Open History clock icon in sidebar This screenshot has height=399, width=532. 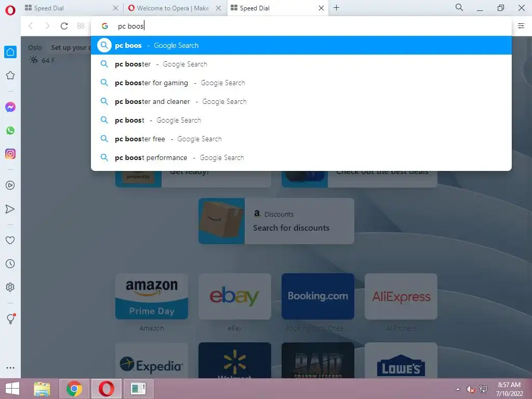coord(10,263)
